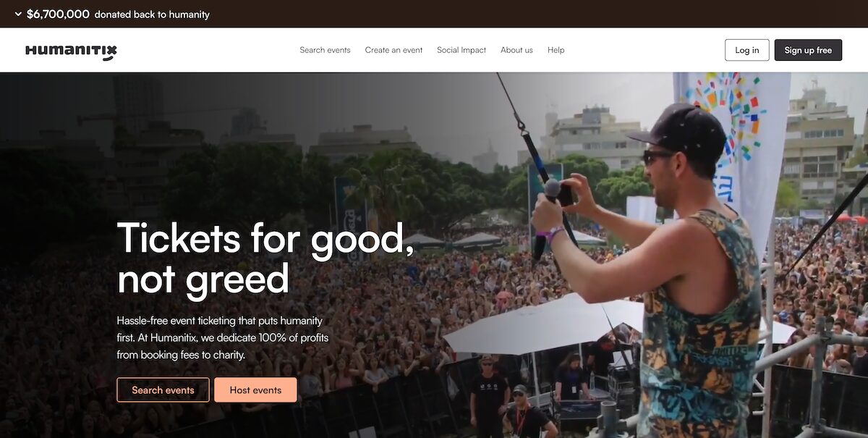Expand the donation banner chevron
The width and height of the screenshot is (868, 438).
coord(18,14)
